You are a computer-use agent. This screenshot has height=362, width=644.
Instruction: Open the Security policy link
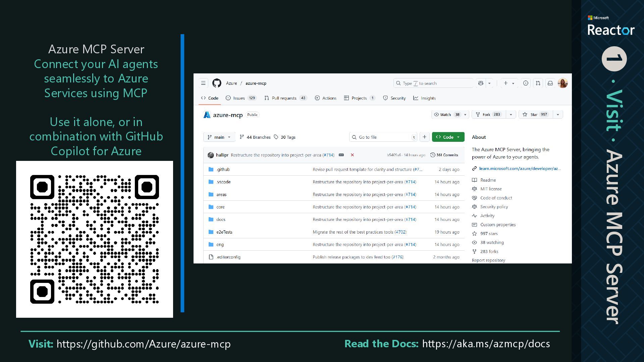tap(494, 207)
